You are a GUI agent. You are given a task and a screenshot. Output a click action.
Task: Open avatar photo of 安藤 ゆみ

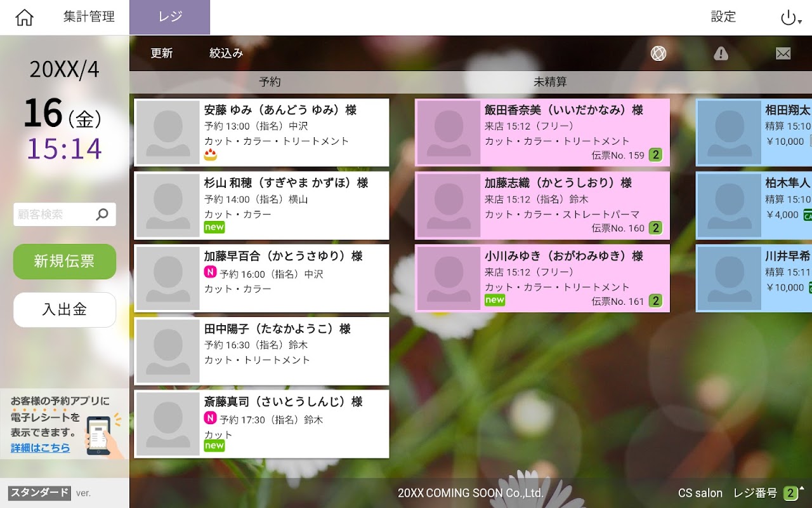(168, 133)
